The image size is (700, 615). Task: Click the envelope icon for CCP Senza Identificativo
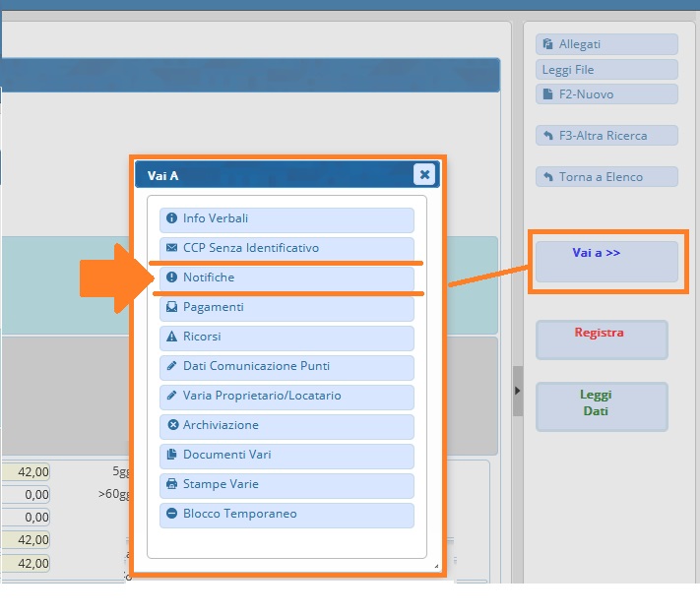172,248
